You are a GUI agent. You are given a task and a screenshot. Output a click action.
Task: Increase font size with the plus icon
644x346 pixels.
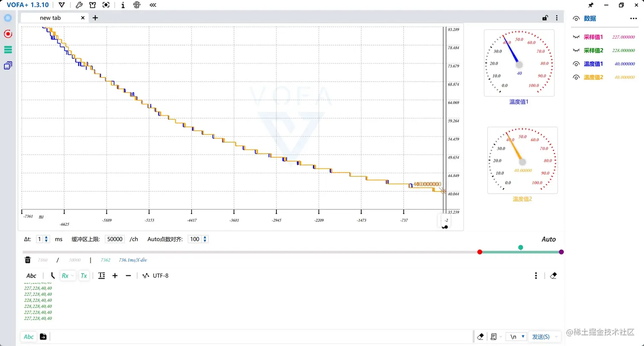point(115,276)
